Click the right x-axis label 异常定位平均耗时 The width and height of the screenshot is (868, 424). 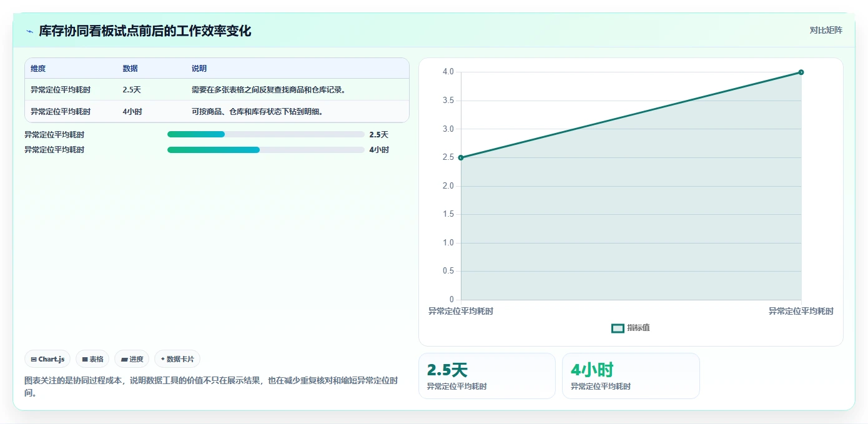tap(801, 311)
